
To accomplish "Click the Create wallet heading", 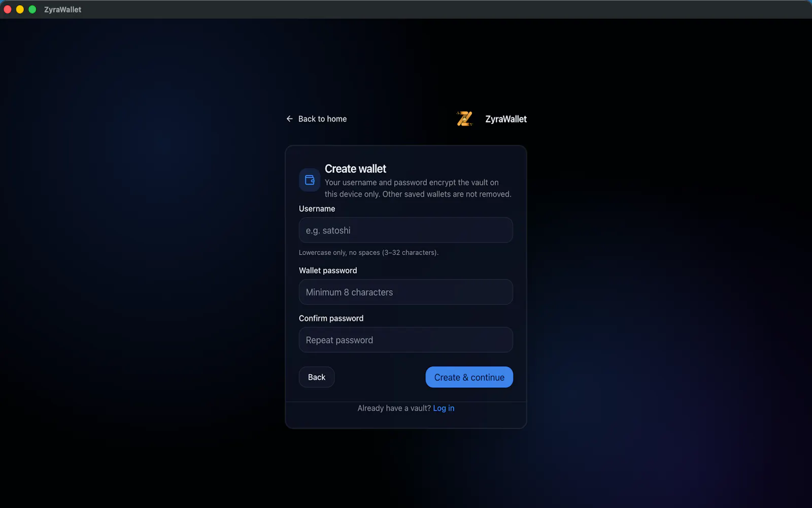I will [355, 169].
